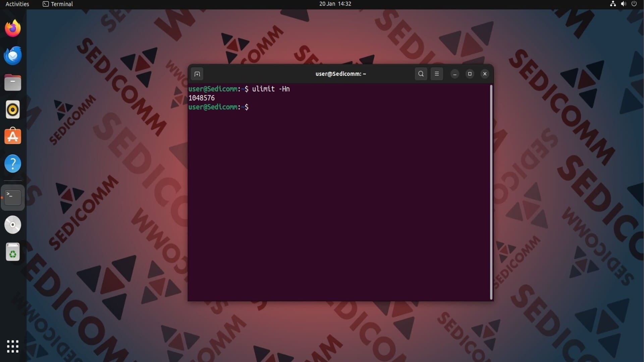This screenshot has width=644, height=362.
Task: Close the terminal window
Action: coord(485,74)
